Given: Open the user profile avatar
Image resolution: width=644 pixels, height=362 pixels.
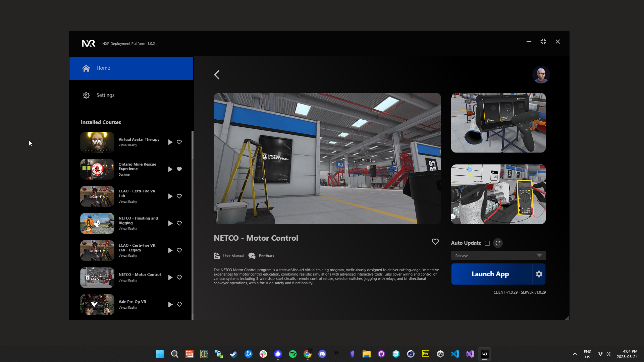Looking at the screenshot, I should pyautogui.click(x=541, y=75).
